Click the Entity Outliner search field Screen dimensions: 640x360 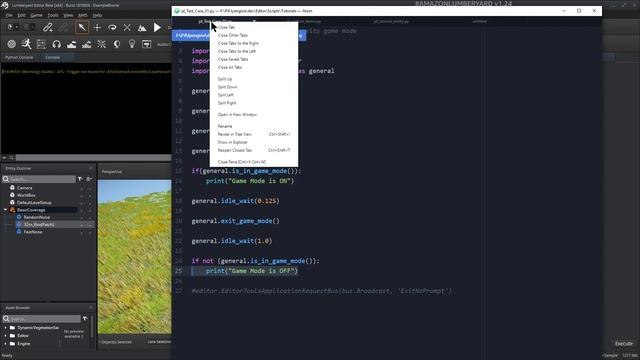pyautogui.click(x=39, y=179)
